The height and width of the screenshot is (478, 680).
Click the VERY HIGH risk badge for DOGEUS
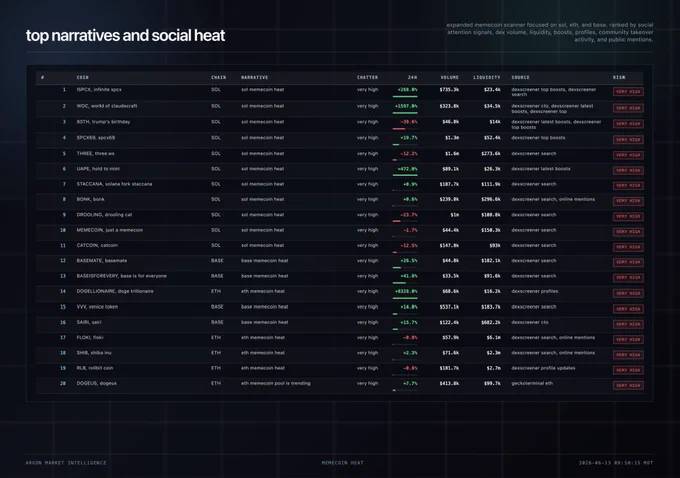(x=628, y=385)
